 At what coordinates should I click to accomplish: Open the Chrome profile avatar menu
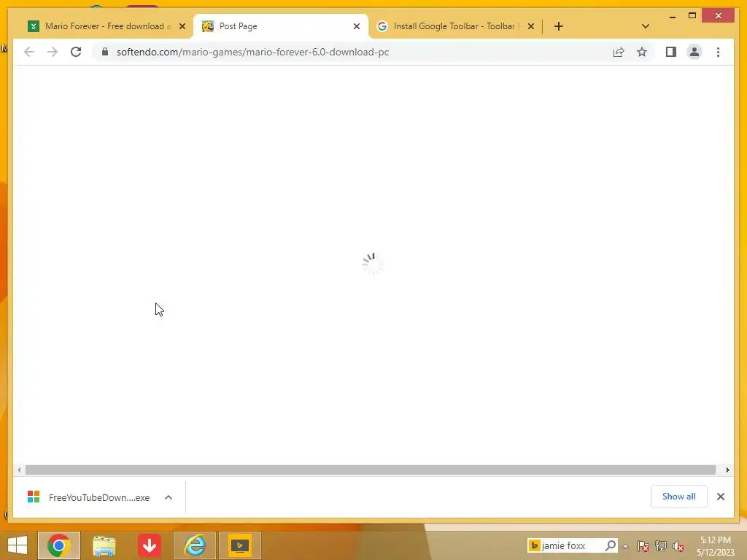click(x=694, y=52)
